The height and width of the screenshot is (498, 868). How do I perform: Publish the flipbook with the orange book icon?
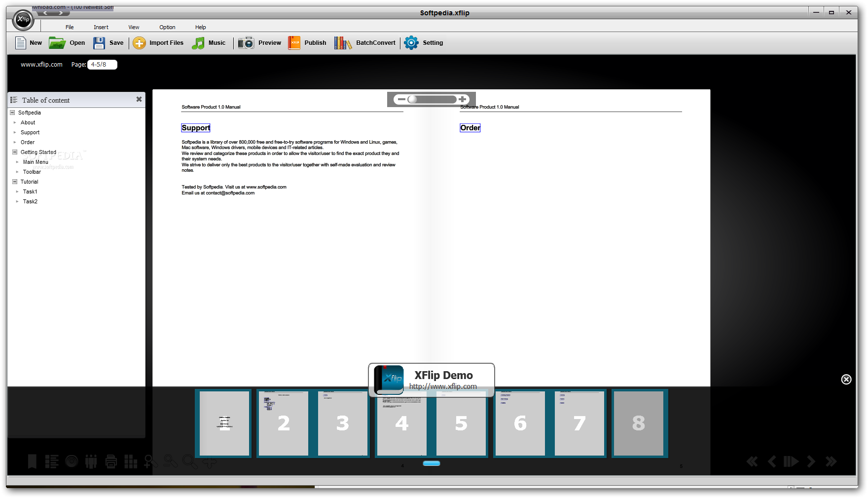tap(294, 43)
